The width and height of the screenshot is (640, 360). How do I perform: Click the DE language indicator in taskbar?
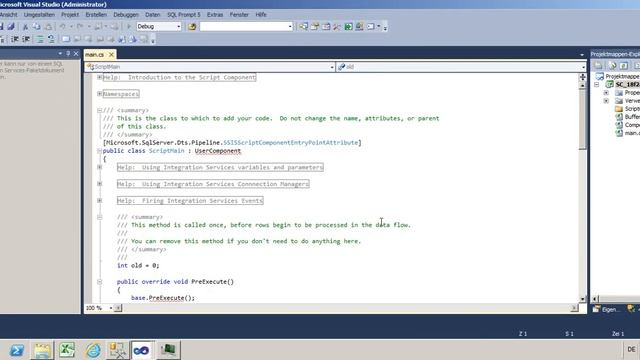[x=631, y=349]
